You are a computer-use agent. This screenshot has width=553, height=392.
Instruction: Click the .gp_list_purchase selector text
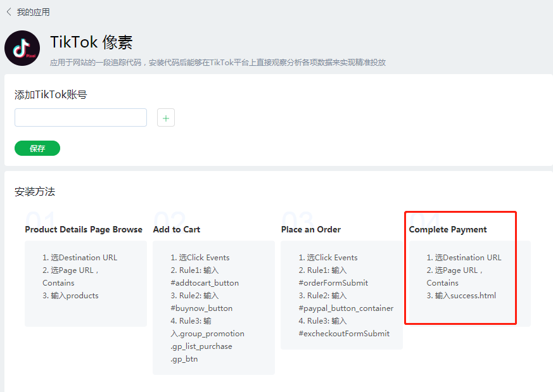pos(201,346)
